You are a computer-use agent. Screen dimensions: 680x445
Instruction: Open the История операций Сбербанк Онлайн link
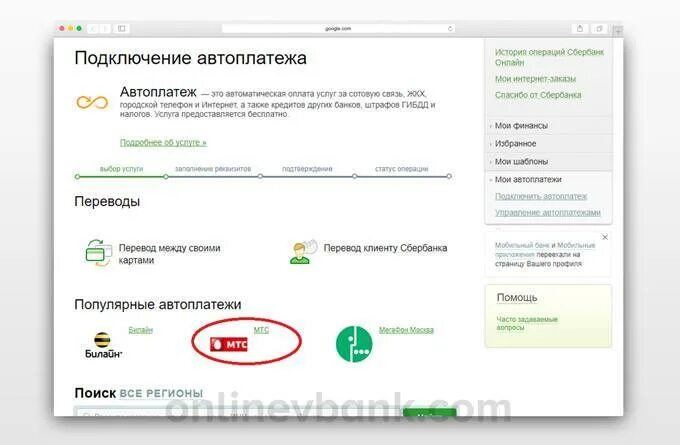[x=549, y=57]
